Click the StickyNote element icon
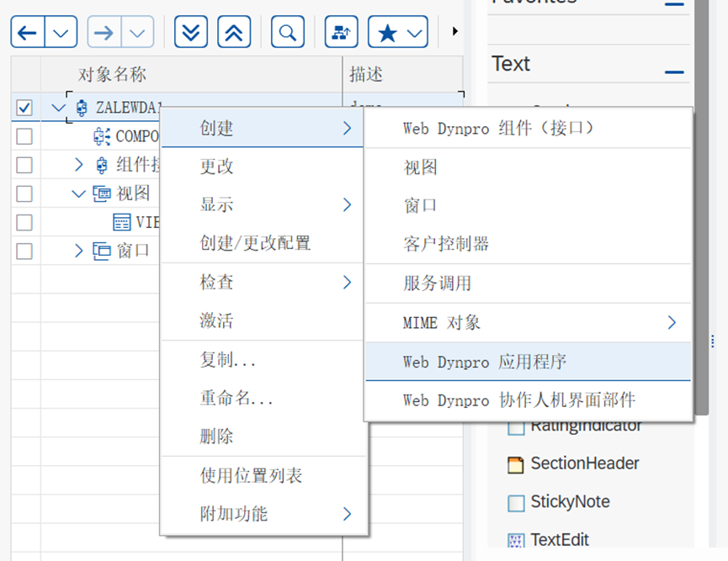 (x=515, y=503)
